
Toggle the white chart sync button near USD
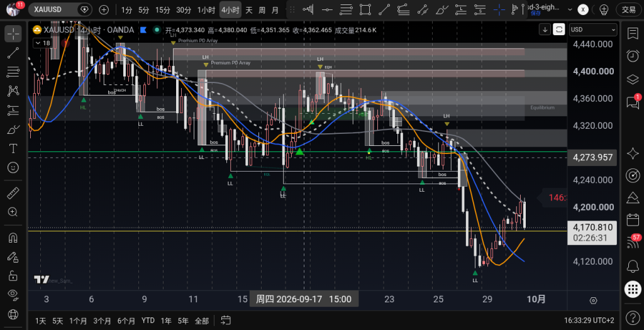(x=559, y=30)
